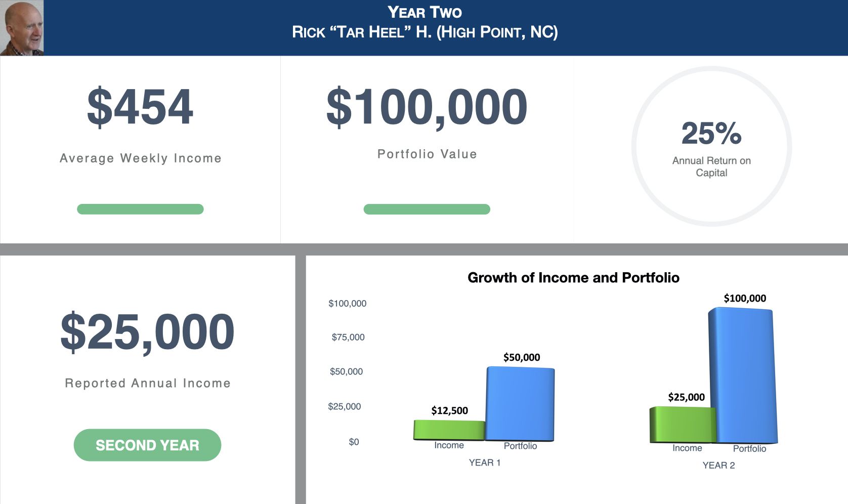This screenshot has width=848, height=504.
Task: Select the Year 2 blue Portfolio bar
Action: click(x=743, y=374)
